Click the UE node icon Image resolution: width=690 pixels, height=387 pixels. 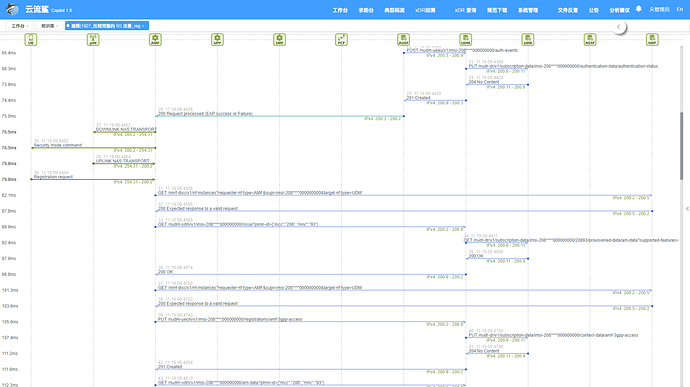coord(31,40)
